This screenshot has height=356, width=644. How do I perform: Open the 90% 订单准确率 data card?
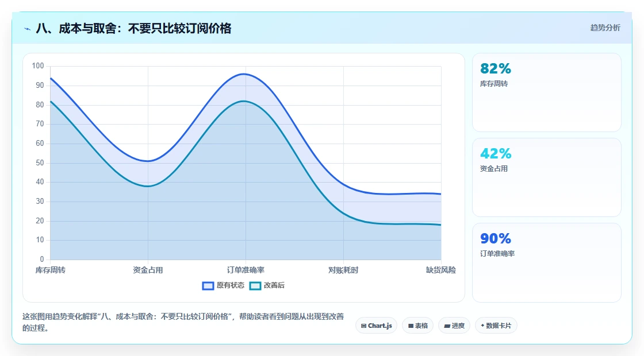547,262
